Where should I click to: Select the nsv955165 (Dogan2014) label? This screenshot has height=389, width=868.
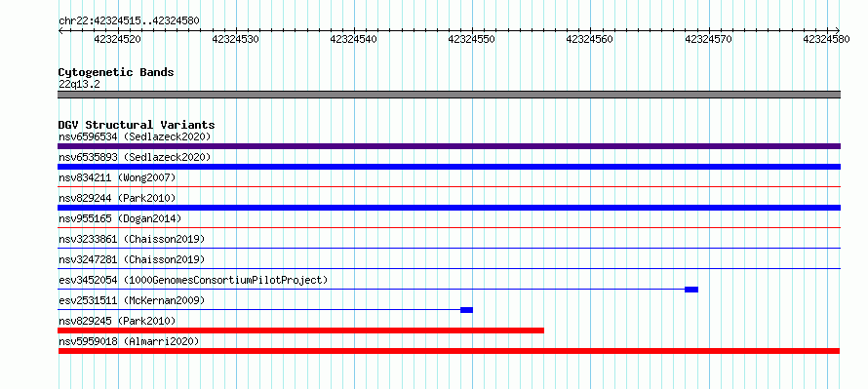click(120, 218)
